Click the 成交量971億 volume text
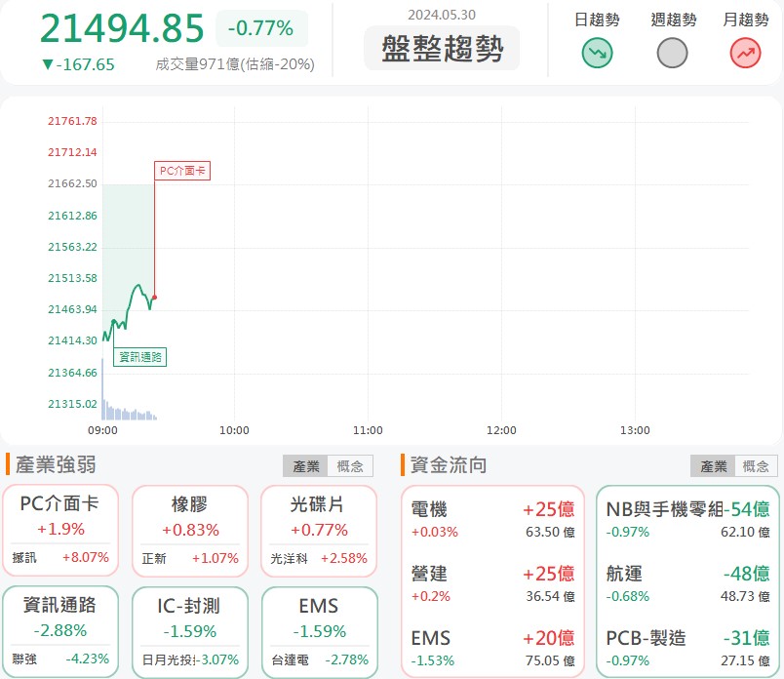784x679 pixels. [x=235, y=64]
